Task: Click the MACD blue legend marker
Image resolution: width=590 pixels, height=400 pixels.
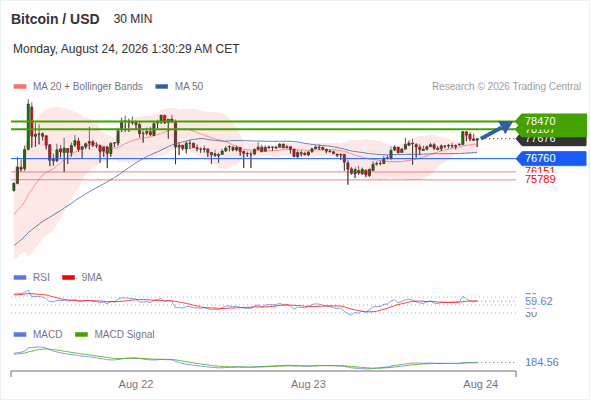Action: point(20,335)
